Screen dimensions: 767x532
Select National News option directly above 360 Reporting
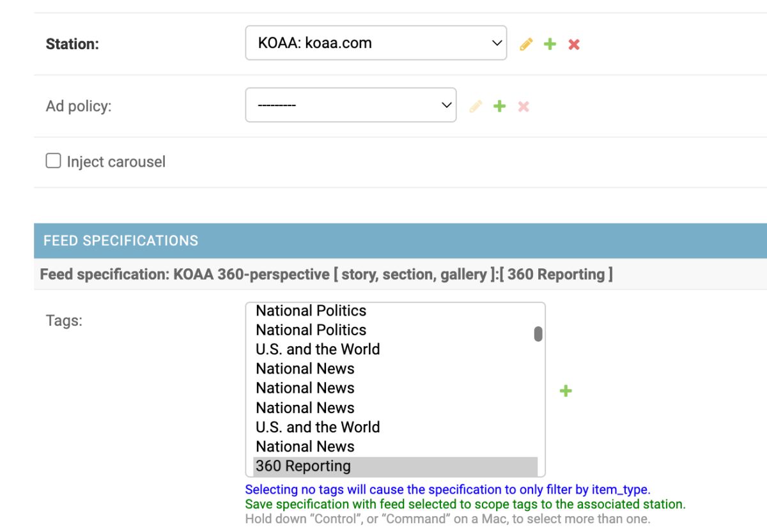tap(305, 446)
